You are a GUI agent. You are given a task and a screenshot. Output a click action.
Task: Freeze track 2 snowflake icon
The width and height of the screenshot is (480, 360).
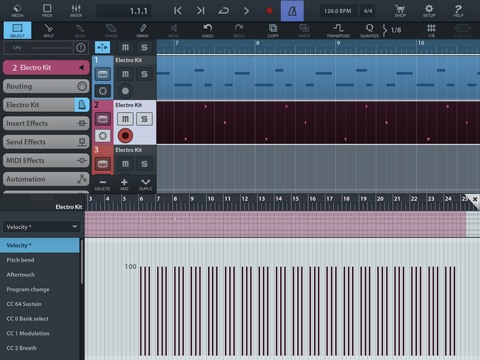click(x=103, y=136)
